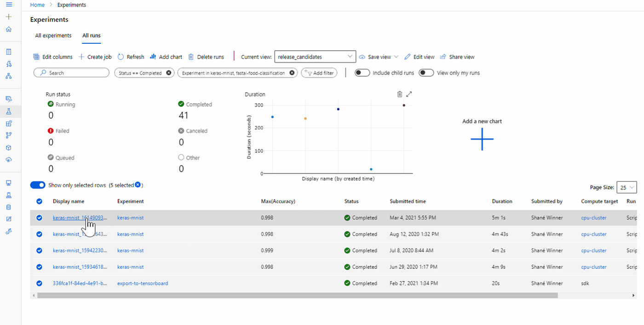Remove the Status == Completed filter
The height and width of the screenshot is (325, 644).
169,73
